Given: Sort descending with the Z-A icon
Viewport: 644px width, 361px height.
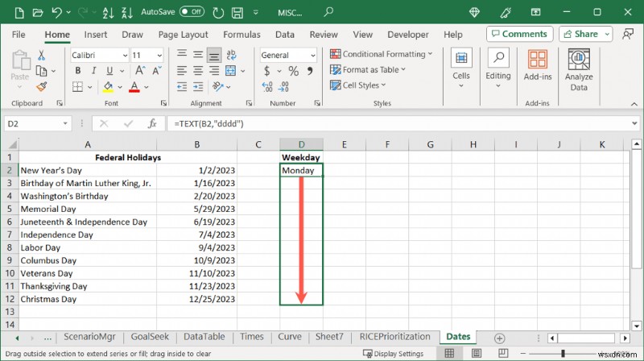Looking at the screenshot, I should click(127, 13).
